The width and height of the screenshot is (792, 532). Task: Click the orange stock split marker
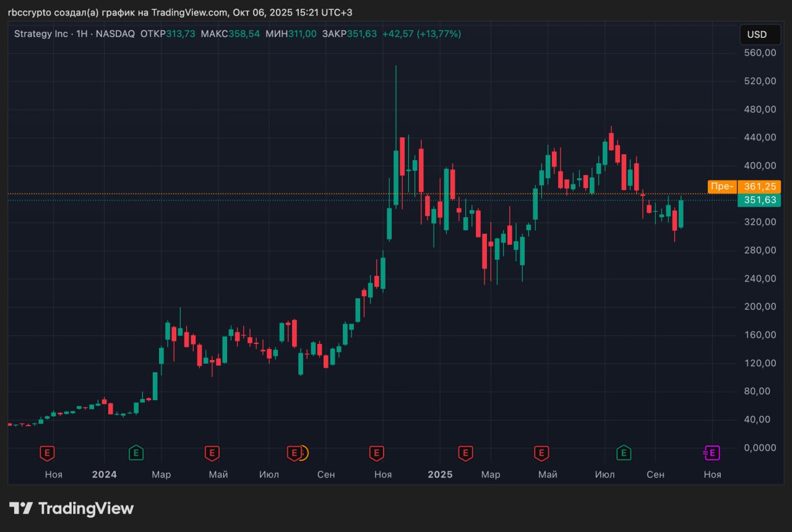[x=302, y=453]
